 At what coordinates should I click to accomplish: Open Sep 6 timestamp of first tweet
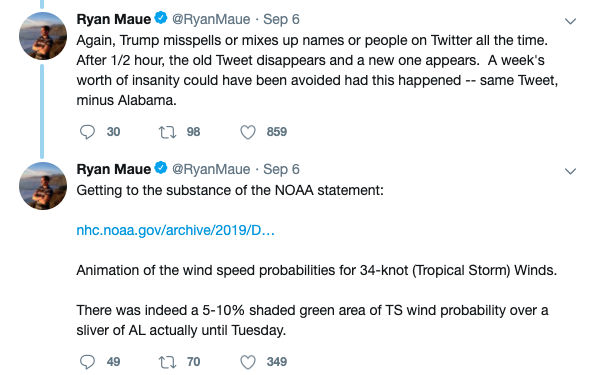[281, 19]
